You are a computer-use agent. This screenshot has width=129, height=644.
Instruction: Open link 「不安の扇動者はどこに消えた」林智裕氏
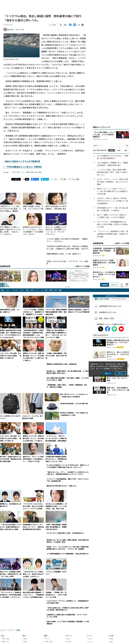[24, 167]
